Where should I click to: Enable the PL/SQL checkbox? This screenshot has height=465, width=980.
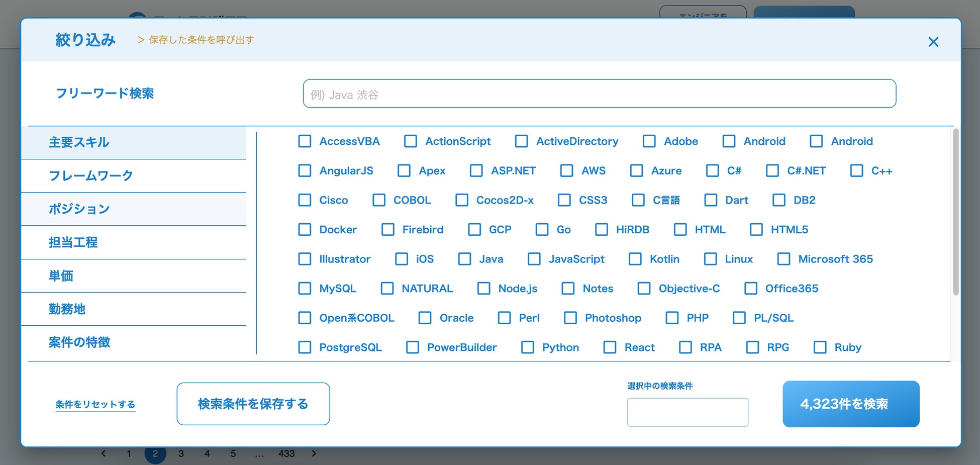(739, 318)
